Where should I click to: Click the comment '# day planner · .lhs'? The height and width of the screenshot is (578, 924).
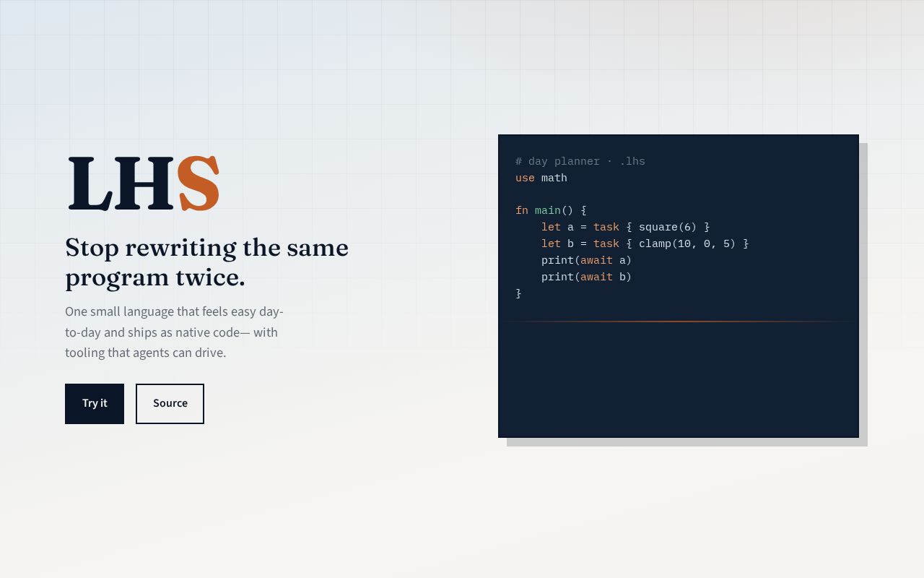point(580,162)
